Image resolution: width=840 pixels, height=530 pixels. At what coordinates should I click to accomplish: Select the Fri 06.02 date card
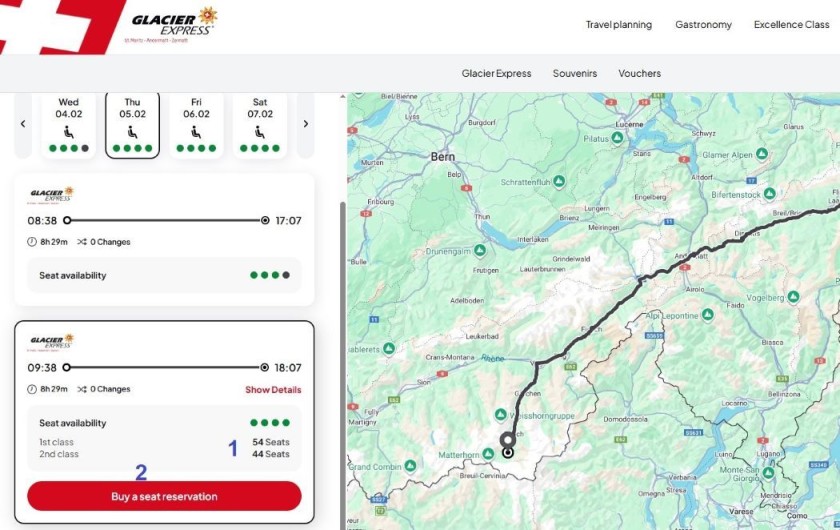(x=196, y=125)
